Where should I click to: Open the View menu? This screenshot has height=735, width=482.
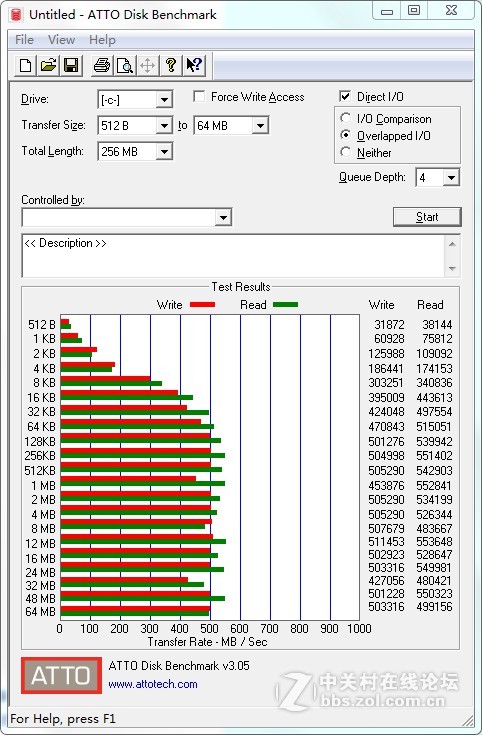[61, 40]
